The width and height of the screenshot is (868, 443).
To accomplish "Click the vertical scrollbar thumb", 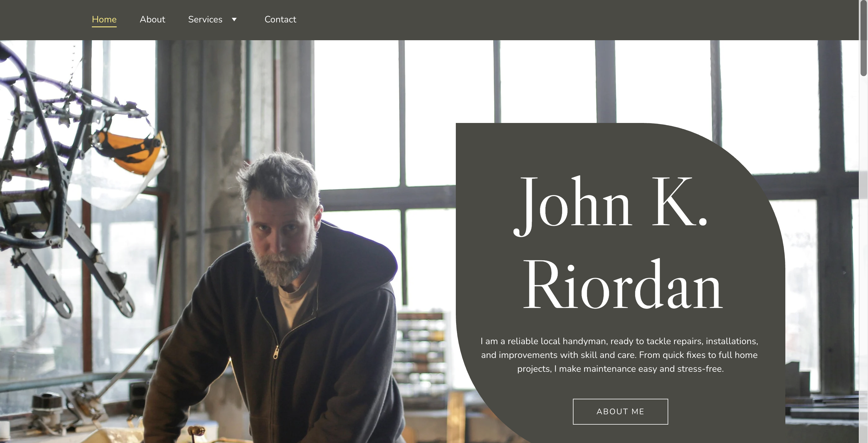I will [x=864, y=38].
